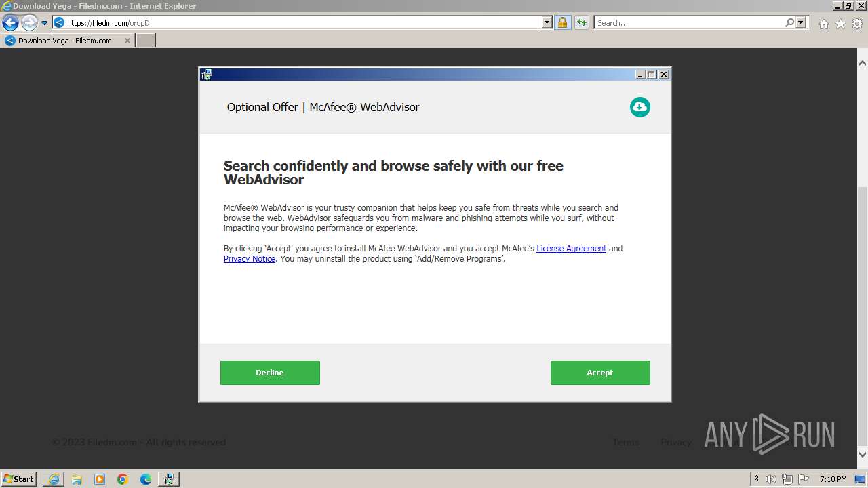
Task: Open the McAfee License Agreement link
Action: [x=572, y=249]
